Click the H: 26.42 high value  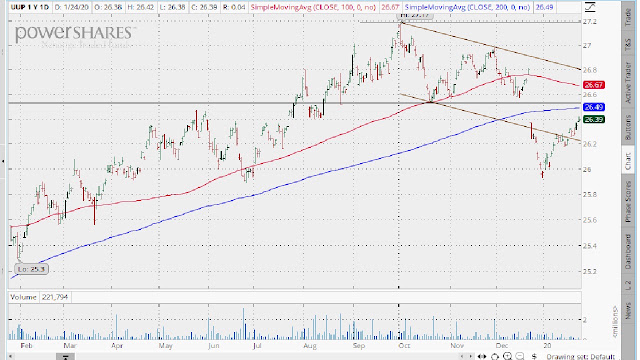pos(140,7)
